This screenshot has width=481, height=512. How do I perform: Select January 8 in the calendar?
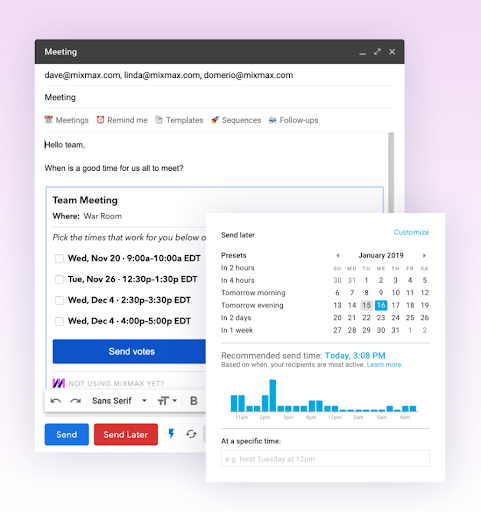pos(366,293)
